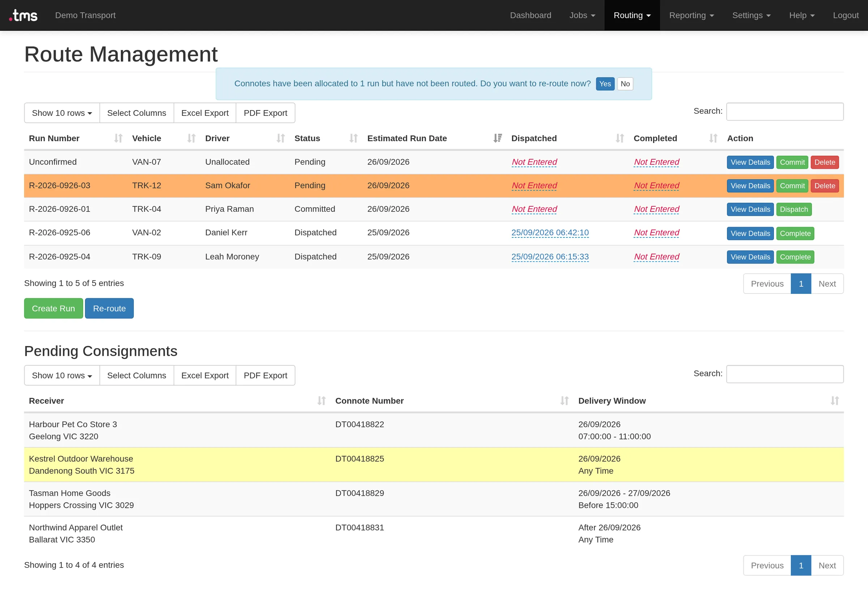PDF Export Pending Consignments
868x607 pixels.
[x=265, y=375]
